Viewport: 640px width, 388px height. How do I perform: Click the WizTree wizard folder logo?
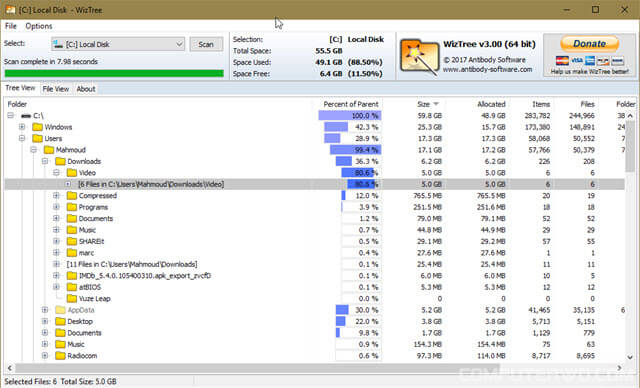420,57
